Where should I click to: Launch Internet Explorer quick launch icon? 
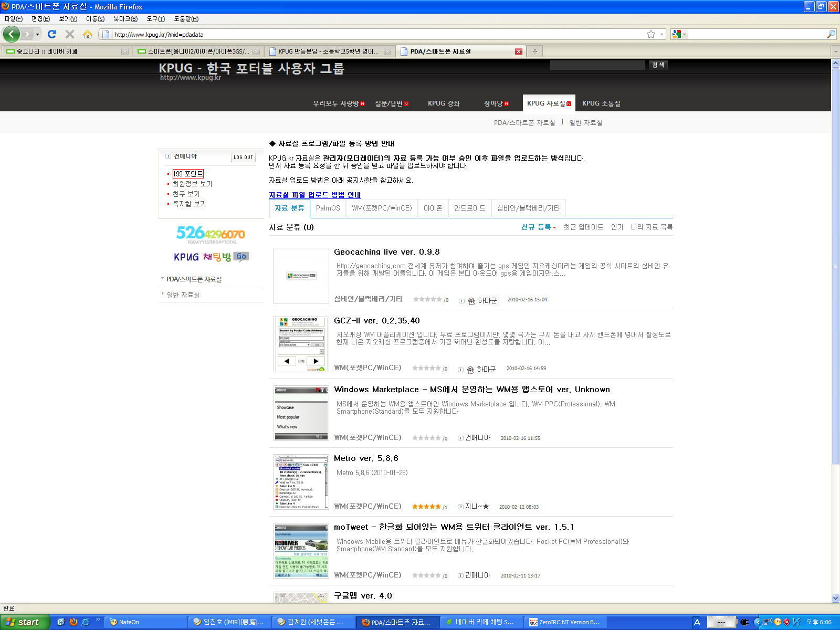[85, 622]
